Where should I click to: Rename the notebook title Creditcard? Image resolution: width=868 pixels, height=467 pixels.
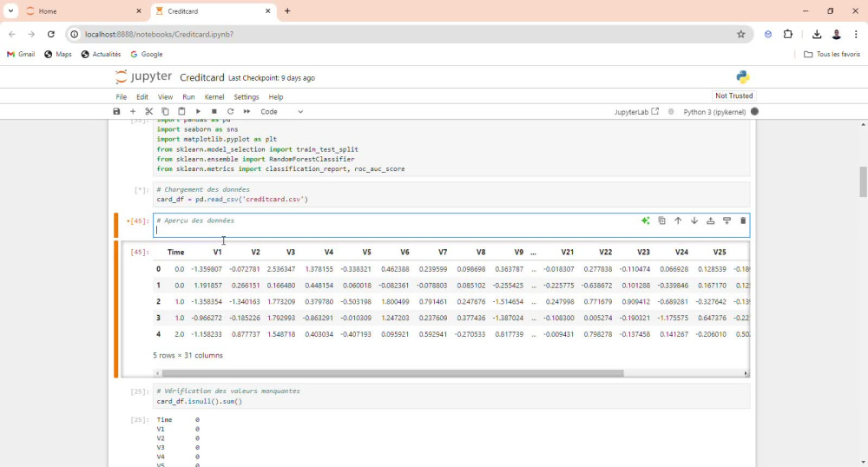point(202,77)
